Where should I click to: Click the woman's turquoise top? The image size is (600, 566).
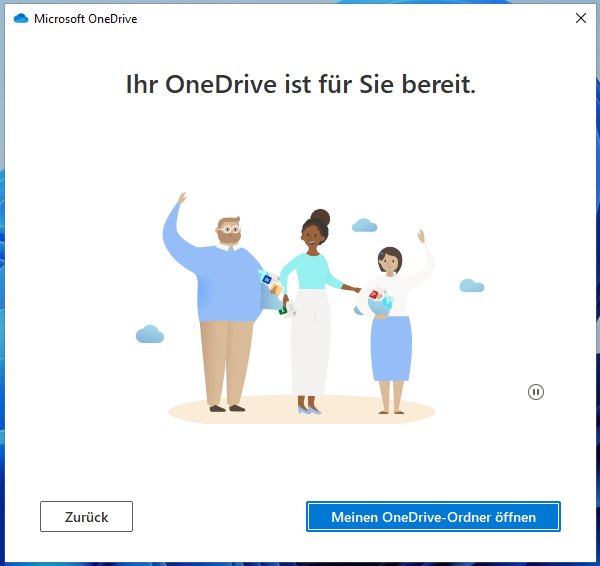tap(311, 271)
